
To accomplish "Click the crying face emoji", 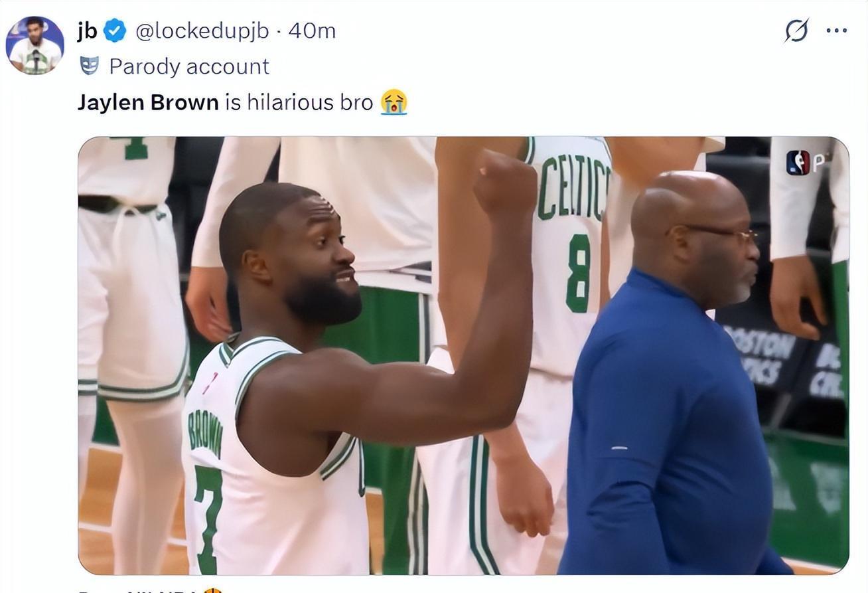I will (x=394, y=102).
